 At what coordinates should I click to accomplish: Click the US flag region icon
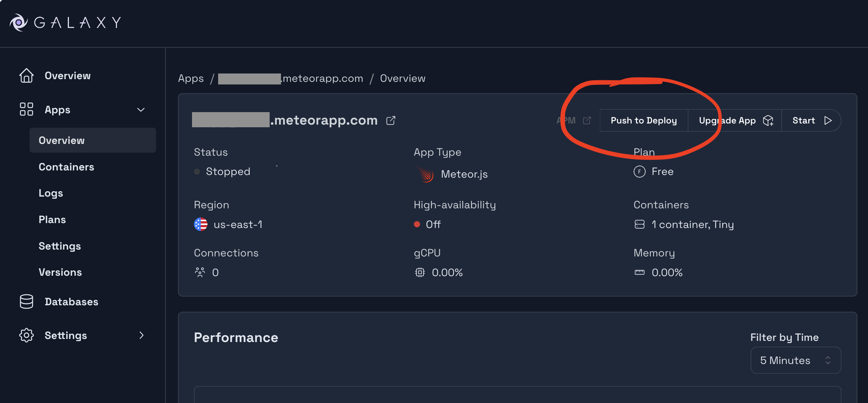(201, 224)
